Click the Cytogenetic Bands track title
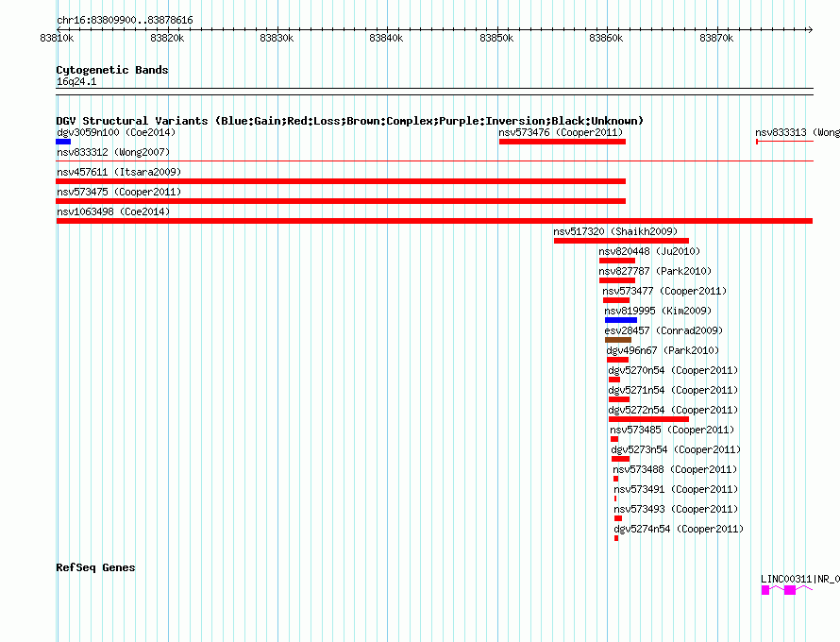This screenshot has width=840, height=642. pyautogui.click(x=112, y=70)
